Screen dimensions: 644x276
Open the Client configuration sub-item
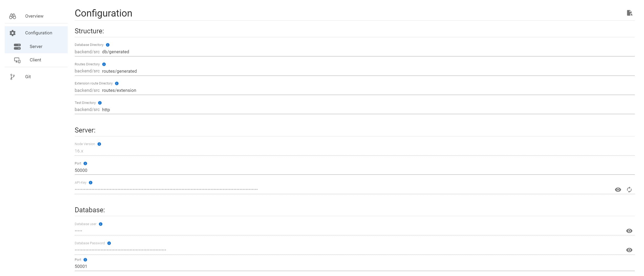[35, 60]
